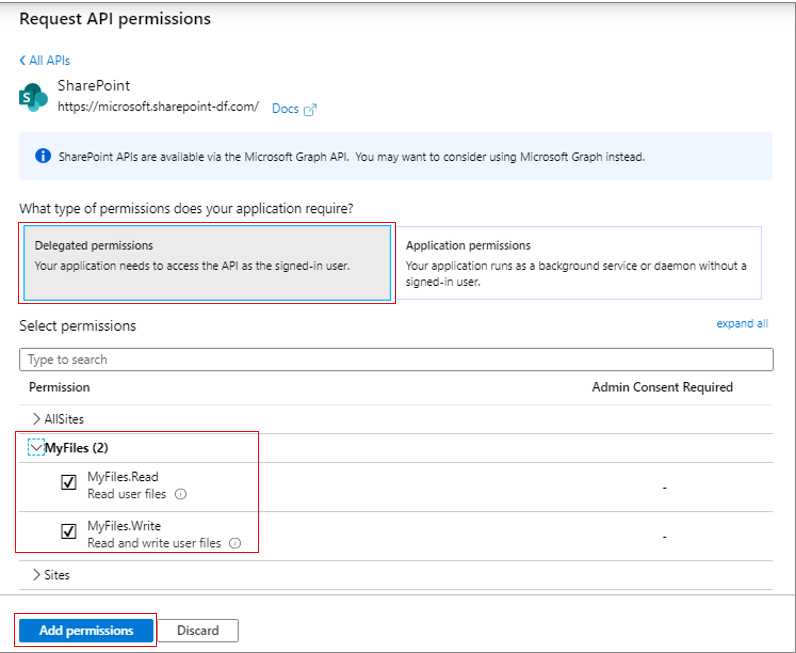Click the MyFiles.Read permission name
This screenshot has width=796, height=653.
[123, 477]
